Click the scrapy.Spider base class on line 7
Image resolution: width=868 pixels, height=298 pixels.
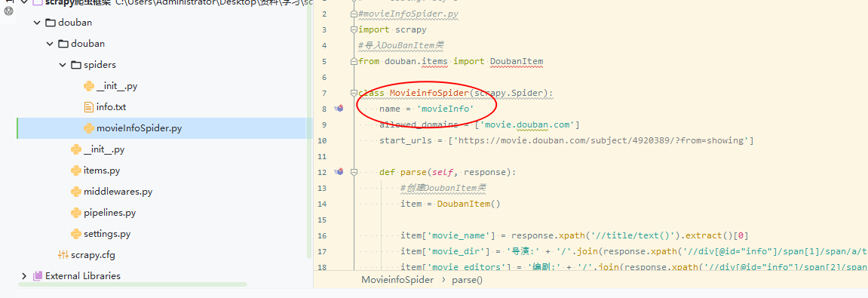click(x=509, y=93)
